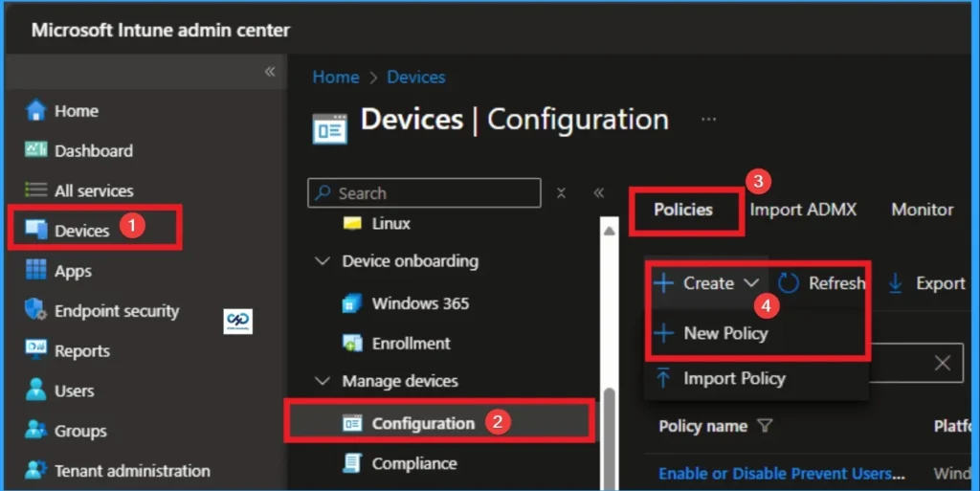The image size is (980, 491).
Task: Click the Export download arrow icon
Action: (x=895, y=283)
